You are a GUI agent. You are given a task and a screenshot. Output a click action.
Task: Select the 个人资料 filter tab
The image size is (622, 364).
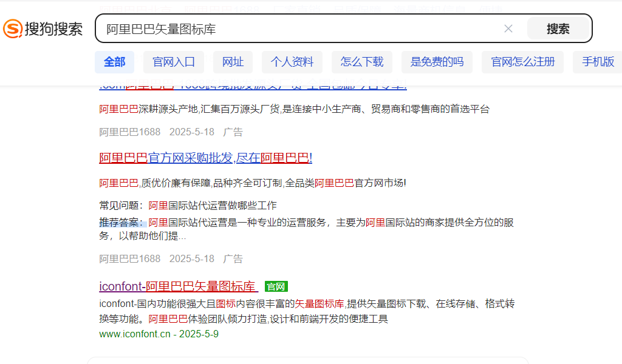pos(292,62)
